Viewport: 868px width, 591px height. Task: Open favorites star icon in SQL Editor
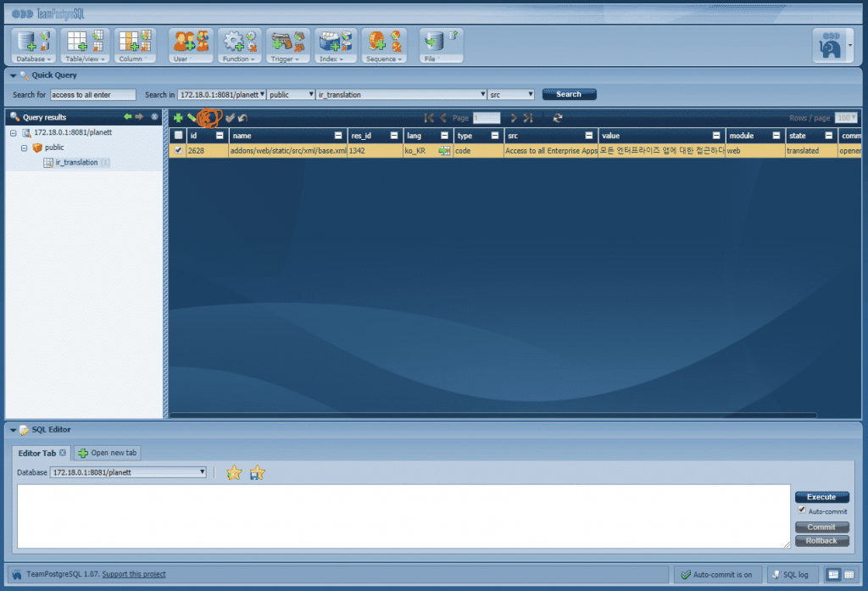tap(234, 472)
